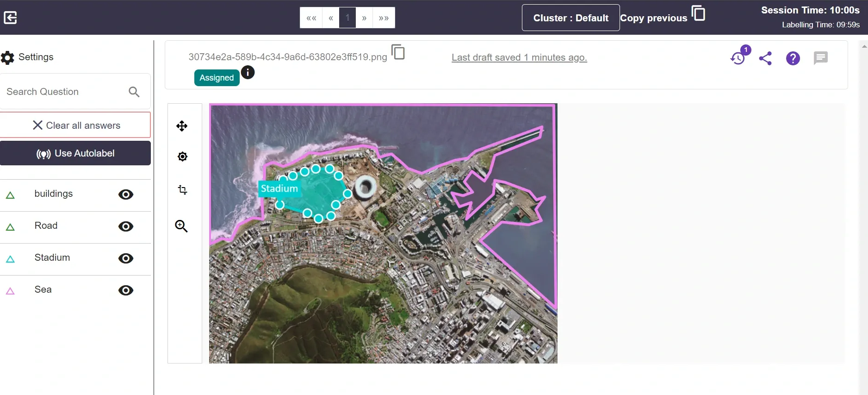Hide the buildings label layer
Screen dimensions: 868x395
click(x=126, y=194)
